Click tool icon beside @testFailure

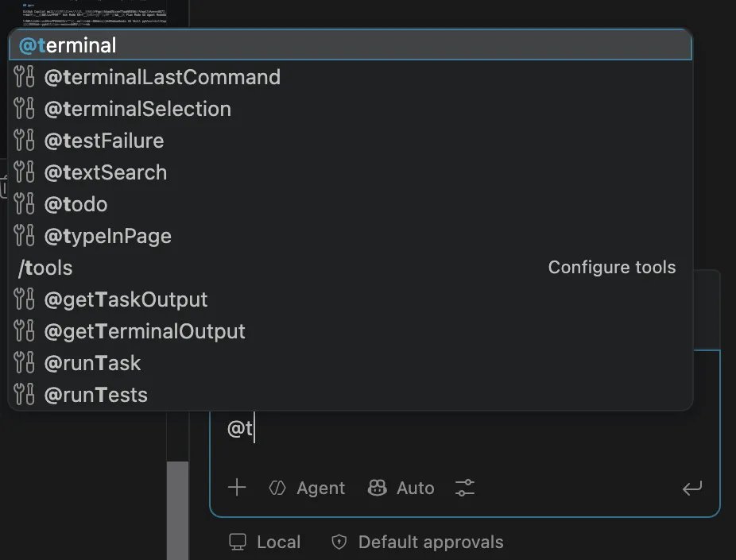pyautogui.click(x=24, y=141)
